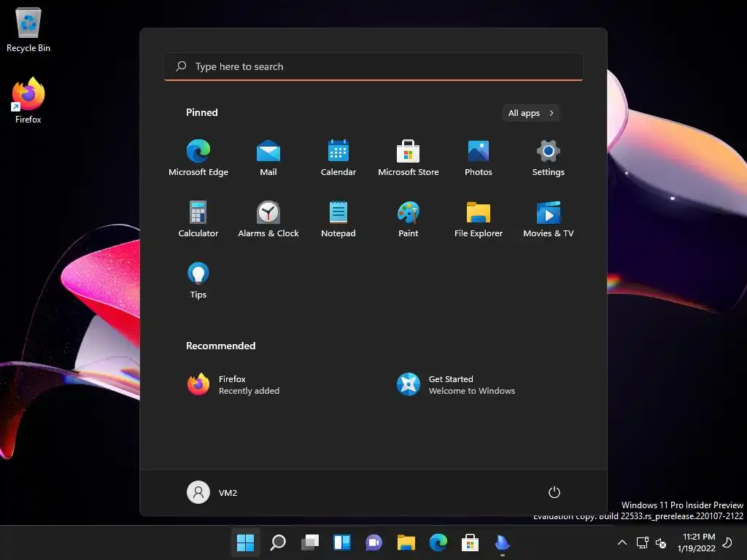Select the Firefox desktop shortcut
Image resolution: width=747 pixels, height=560 pixels.
pyautogui.click(x=28, y=101)
